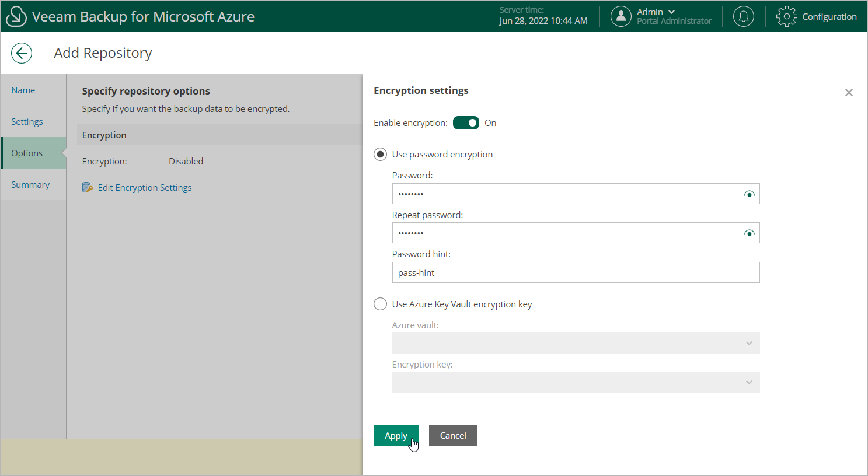
Task: Click the Specify repository options heading
Action: [146, 91]
